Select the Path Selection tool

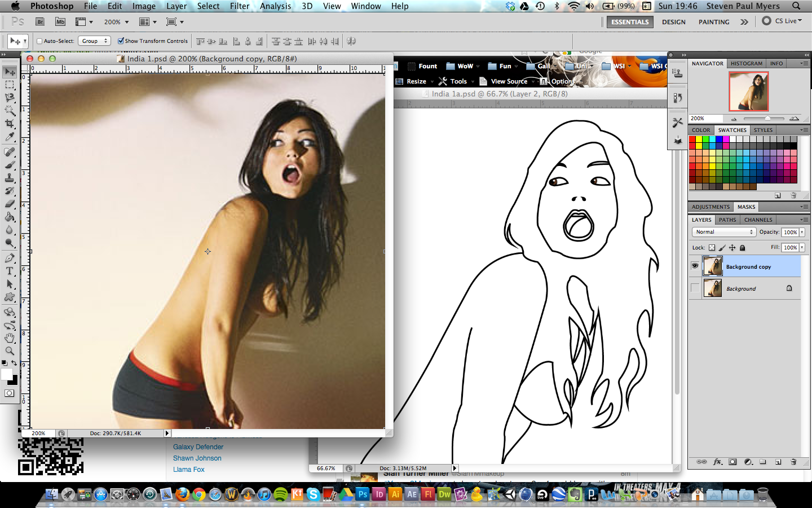tap(10, 284)
